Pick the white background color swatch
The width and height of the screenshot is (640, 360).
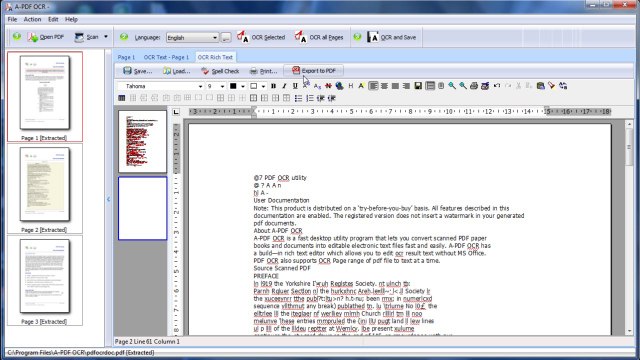click(x=253, y=86)
